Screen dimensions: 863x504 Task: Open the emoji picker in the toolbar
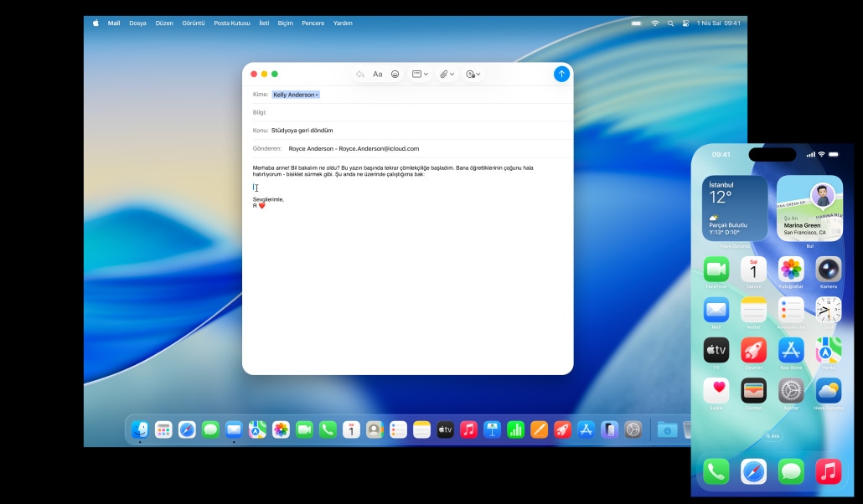pos(395,75)
